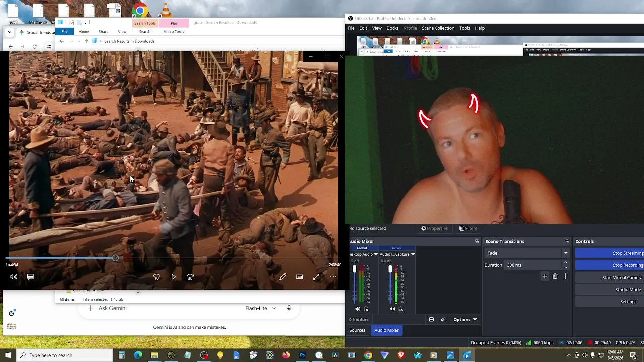Skip forward 30 seconds in the video
The width and height of the screenshot is (644, 362).
tap(190, 277)
